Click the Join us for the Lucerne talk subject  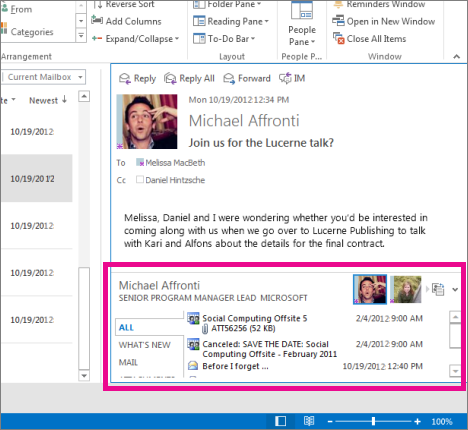[x=261, y=143]
